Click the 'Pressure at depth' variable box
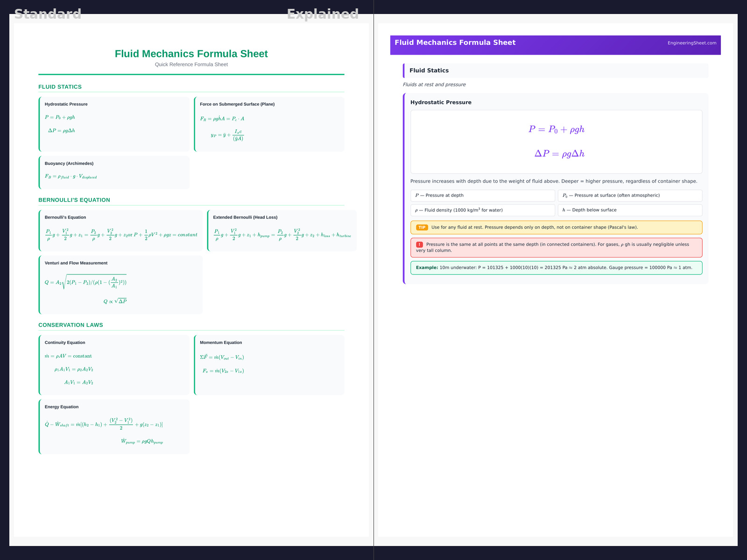Screen dimensions: 747x560 click(482, 196)
